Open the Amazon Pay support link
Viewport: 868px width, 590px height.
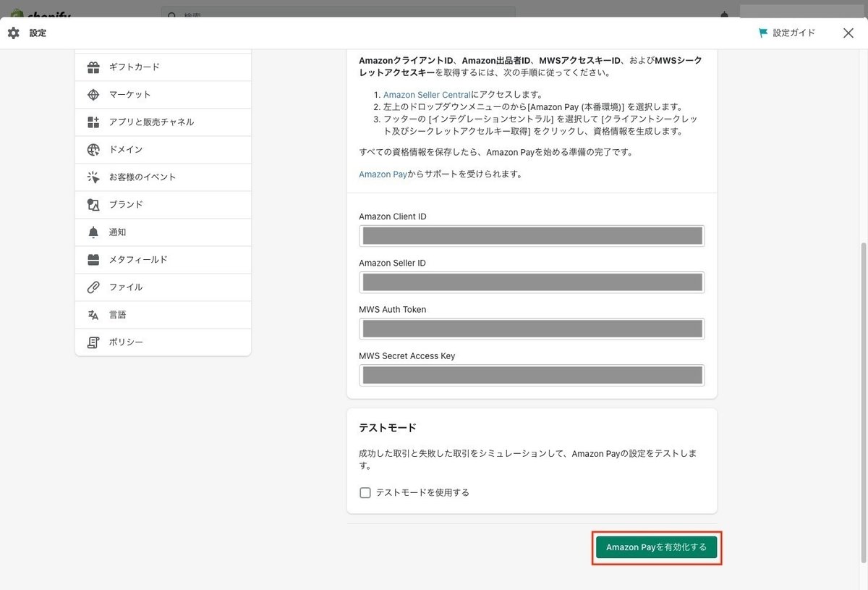point(383,174)
